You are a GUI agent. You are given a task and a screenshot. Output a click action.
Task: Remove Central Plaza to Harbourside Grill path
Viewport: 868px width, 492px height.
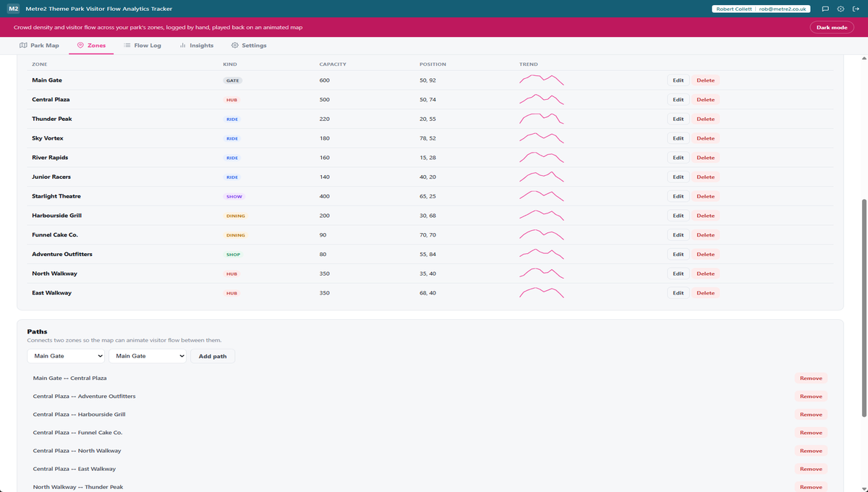811,415
